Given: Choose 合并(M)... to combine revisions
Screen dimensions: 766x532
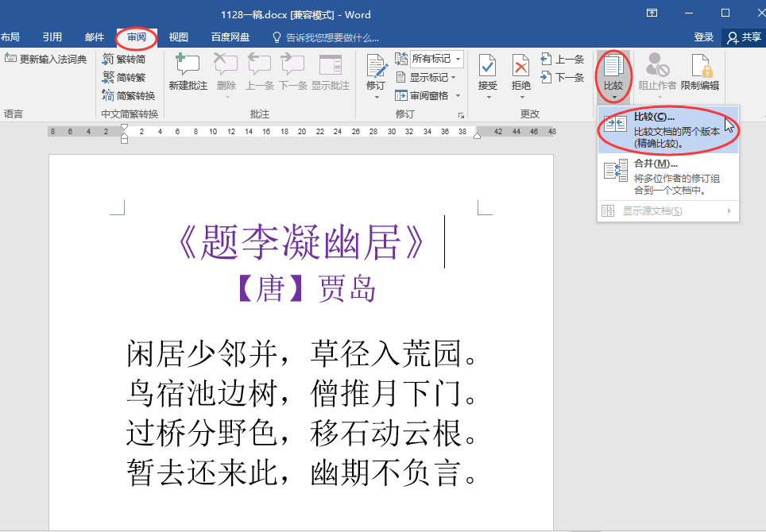Looking at the screenshot, I should point(667,176).
